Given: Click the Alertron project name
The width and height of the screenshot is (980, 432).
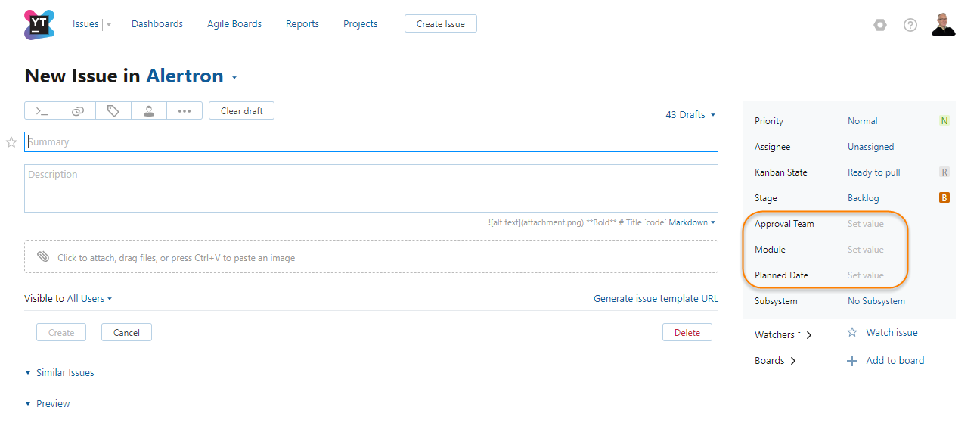Looking at the screenshot, I should pos(185,76).
